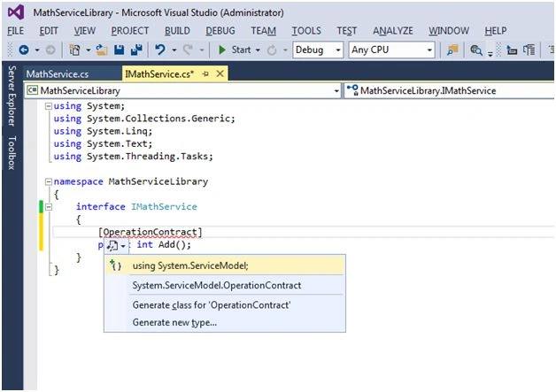Choose 'Generate class for OperationContract' option
This screenshot has height=392, width=556.
click(212, 305)
